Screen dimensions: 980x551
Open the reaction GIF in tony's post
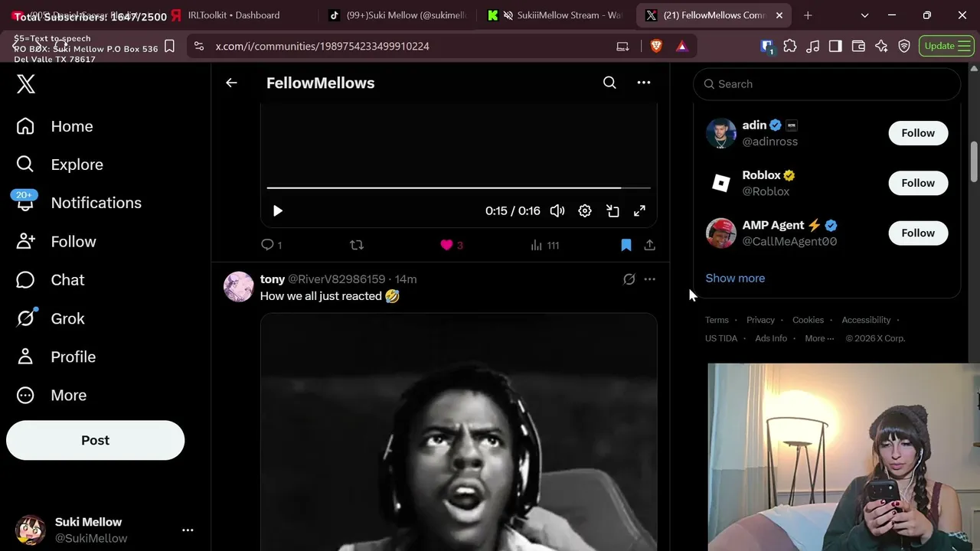point(459,432)
